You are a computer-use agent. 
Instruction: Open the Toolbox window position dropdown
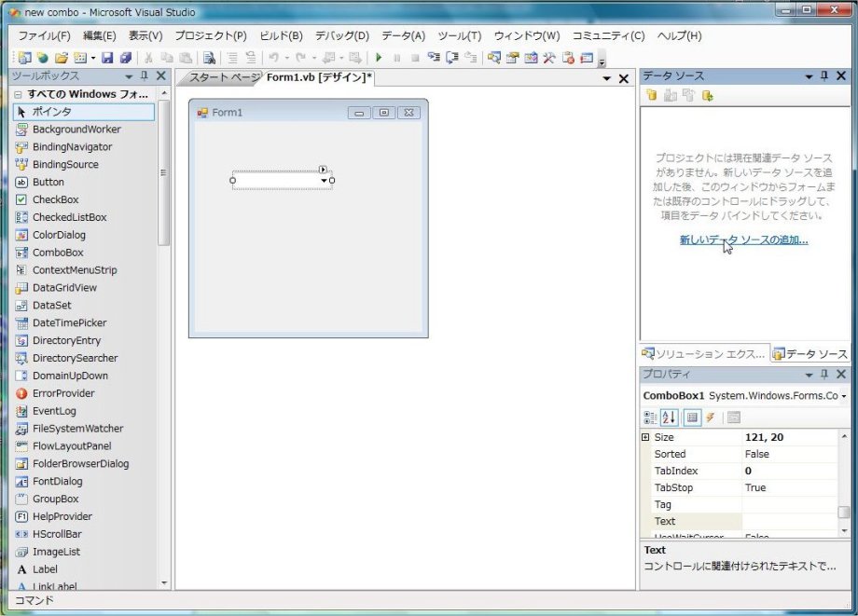click(129, 76)
